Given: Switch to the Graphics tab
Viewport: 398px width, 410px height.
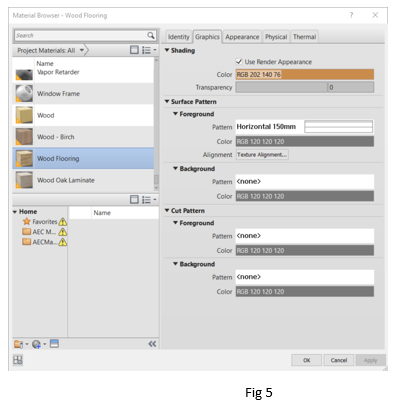Looking at the screenshot, I should 207,37.
